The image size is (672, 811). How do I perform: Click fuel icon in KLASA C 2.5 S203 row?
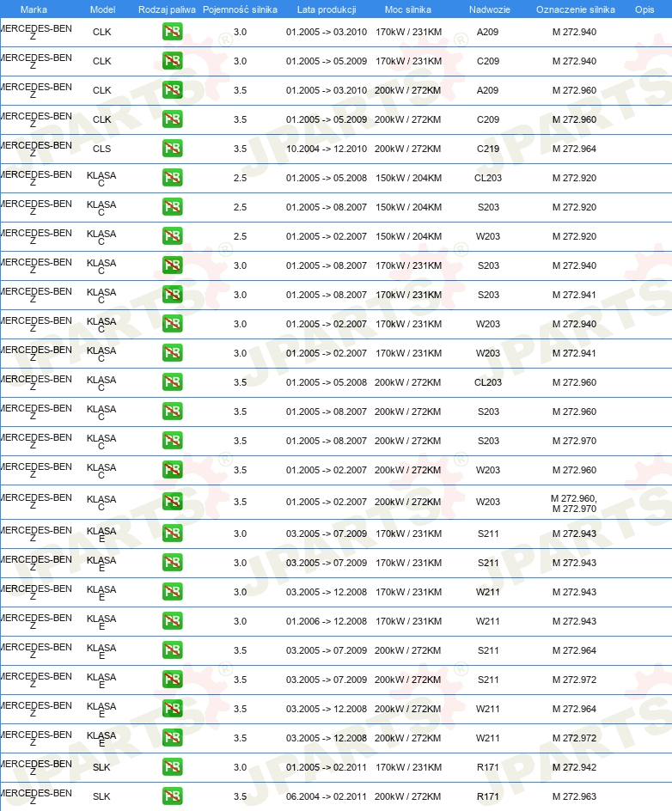coord(172,207)
